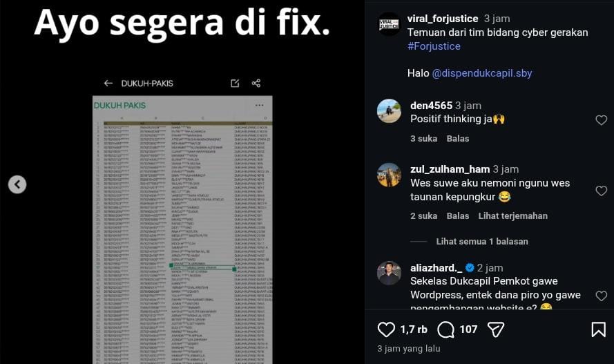The height and width of the screenshot is (364, 614).
Task: Open viral_forjustice username link
Action: point(443,19)
